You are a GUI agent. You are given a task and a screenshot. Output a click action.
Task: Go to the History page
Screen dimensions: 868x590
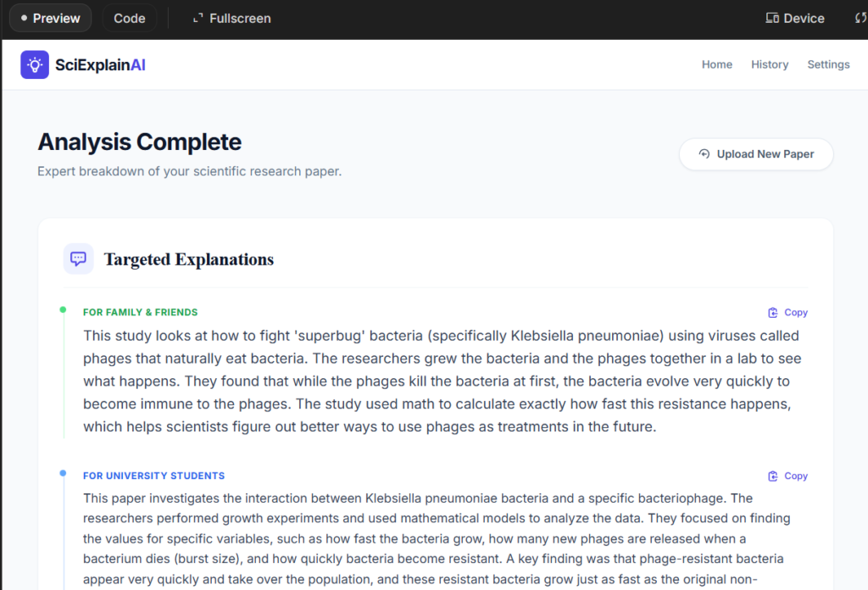(x=770, y=64)
